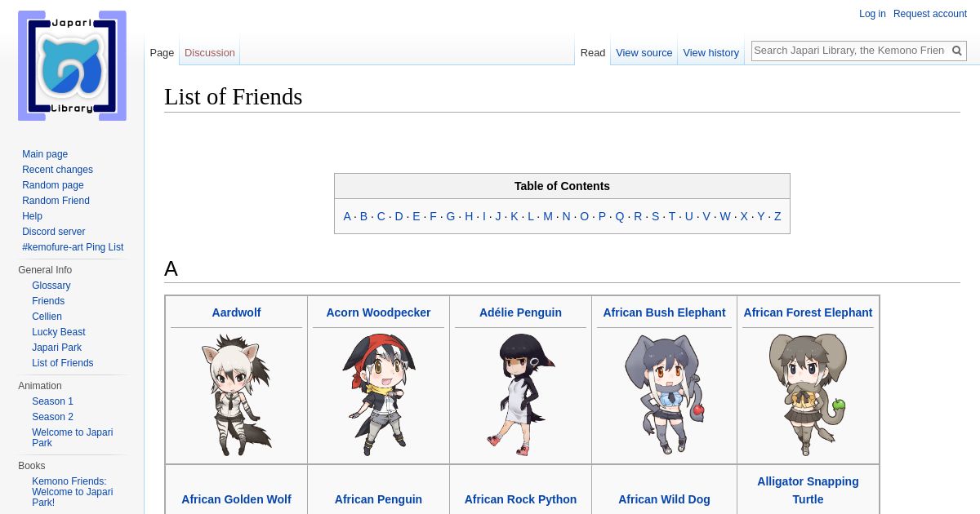Viewport: 980px width, 514px height.
Task: Open the African Bush Elephant name link
Action: [664, 312]
